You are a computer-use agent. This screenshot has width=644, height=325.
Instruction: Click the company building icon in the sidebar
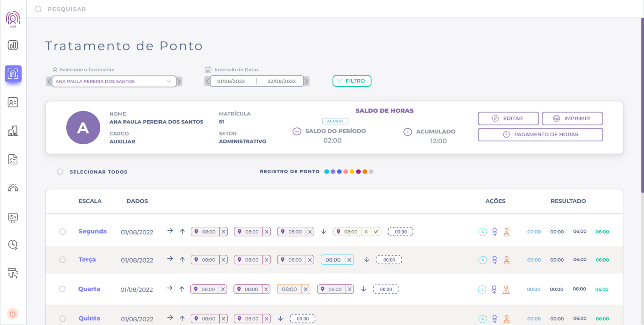tap(13, 130)
